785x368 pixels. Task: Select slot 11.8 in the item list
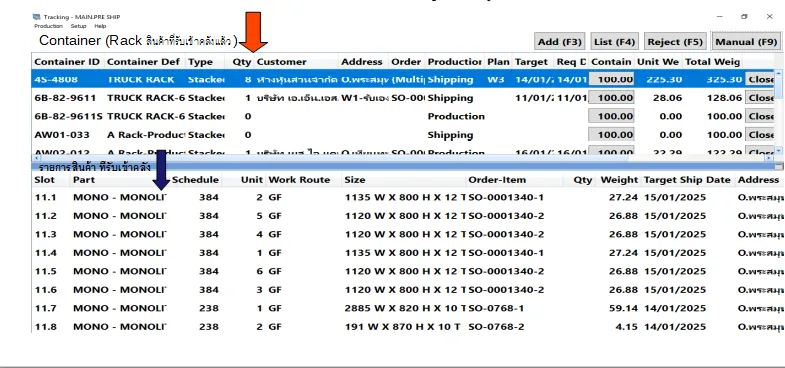click(x=408, y=326)
